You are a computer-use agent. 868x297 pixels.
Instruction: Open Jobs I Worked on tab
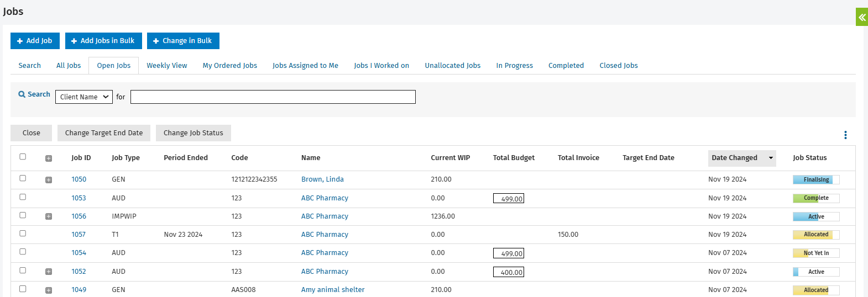(381, 65)
